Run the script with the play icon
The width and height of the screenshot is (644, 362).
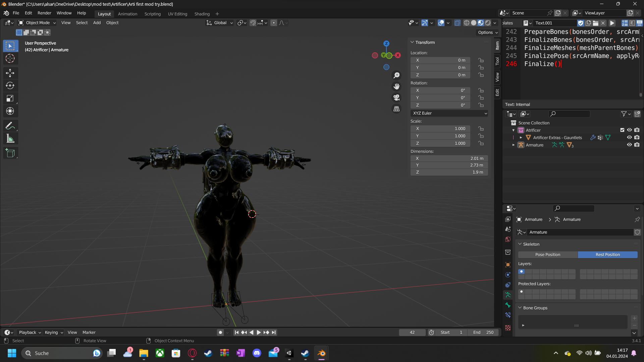pos(612,23)
